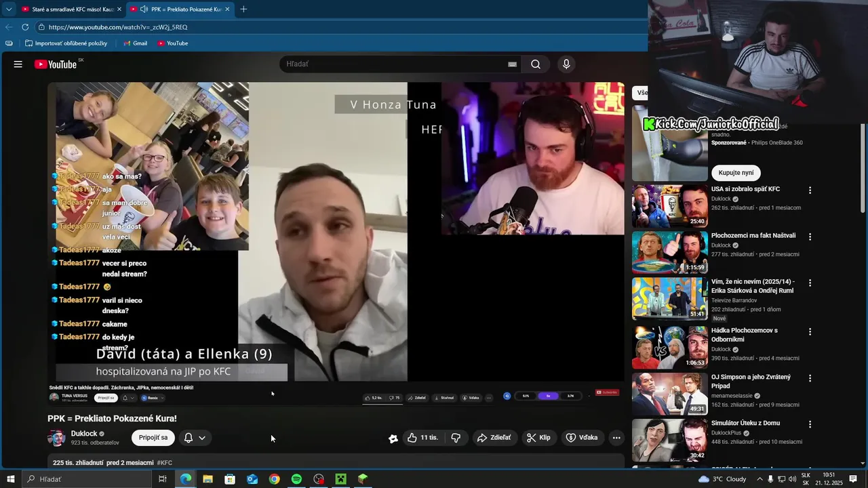The height and width of the screenshot is (488, 868).
Task: Dislike the video with the thumbs-down icon
Action: tap(456, 438)
